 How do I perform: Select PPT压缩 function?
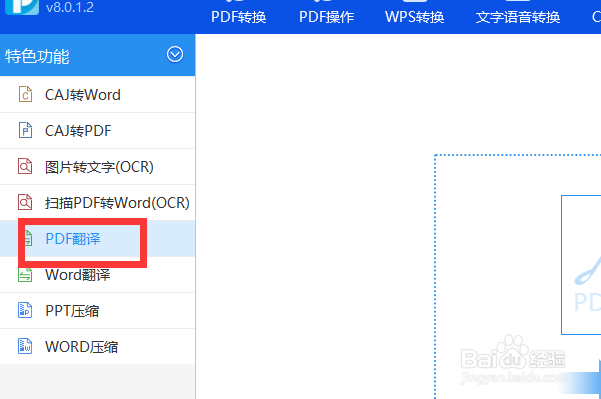click(97, 311)
